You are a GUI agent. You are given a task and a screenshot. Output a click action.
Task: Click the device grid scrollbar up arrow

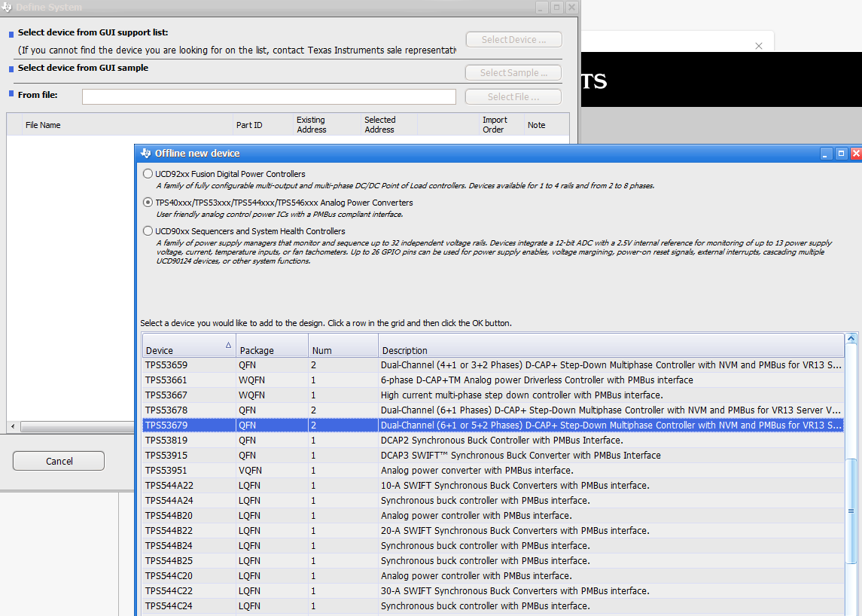click(x=851, y=338)
